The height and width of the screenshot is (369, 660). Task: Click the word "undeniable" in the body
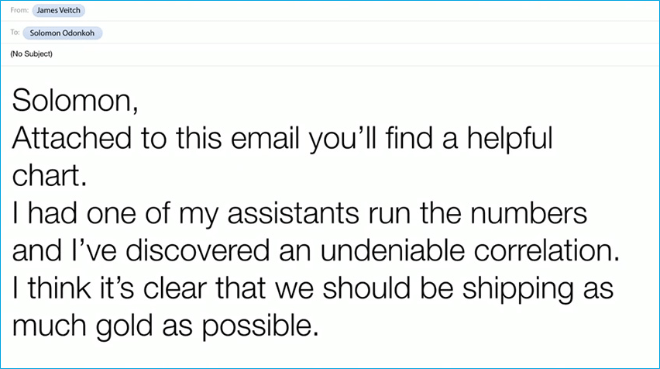point(392,250)
